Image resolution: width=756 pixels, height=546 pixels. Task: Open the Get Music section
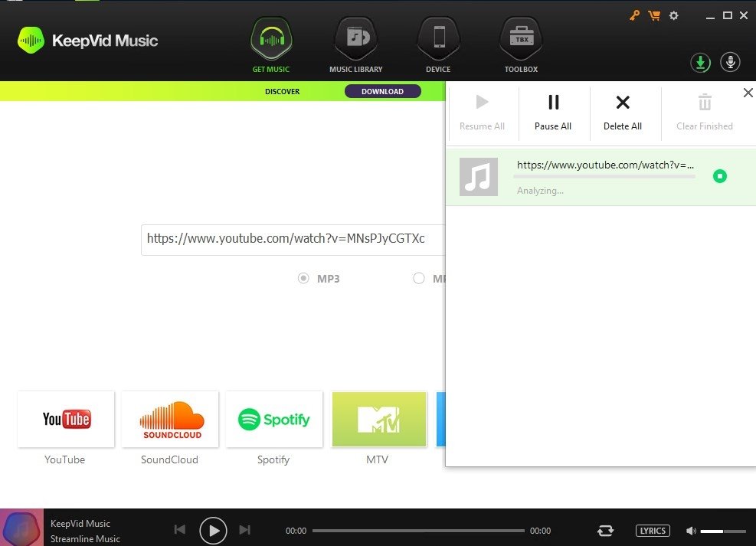(271, 45)
